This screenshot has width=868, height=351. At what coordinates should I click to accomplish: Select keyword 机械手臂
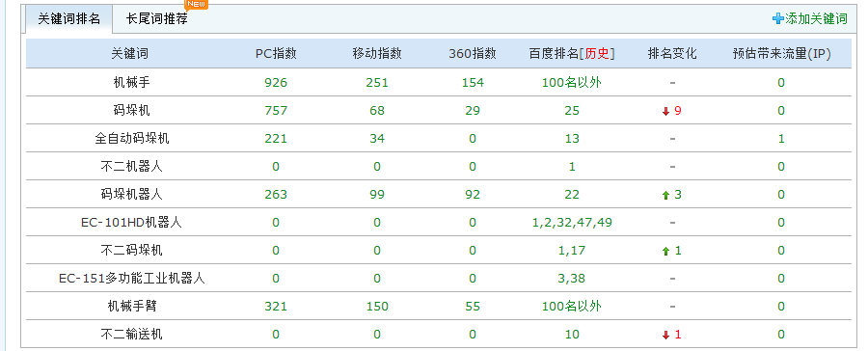coord(132,306)
